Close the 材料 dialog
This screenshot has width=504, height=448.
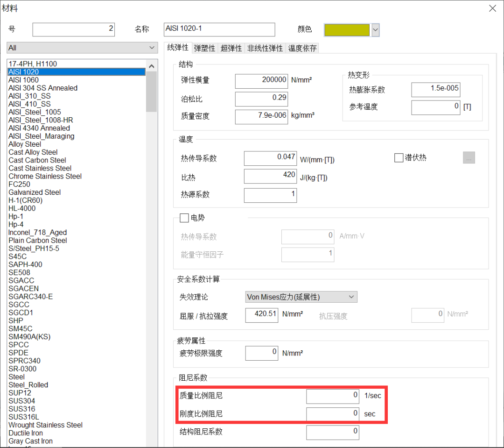492,8
